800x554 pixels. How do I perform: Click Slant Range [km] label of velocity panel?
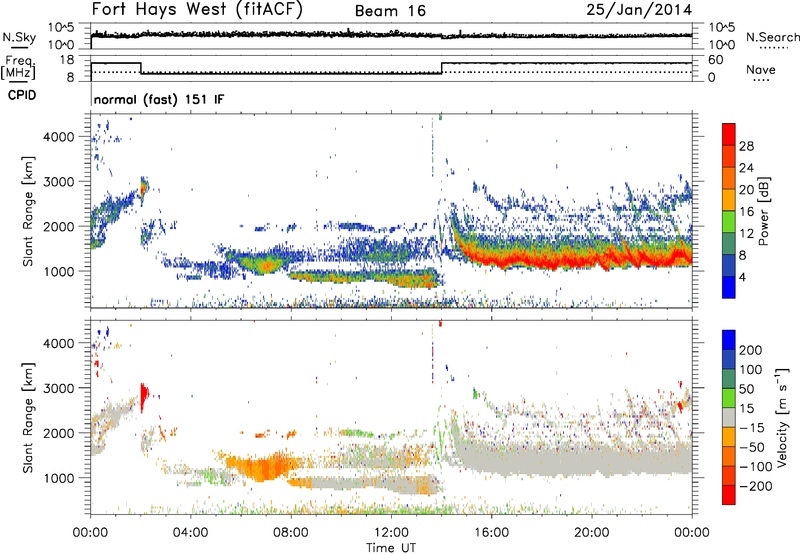point(28,418)
